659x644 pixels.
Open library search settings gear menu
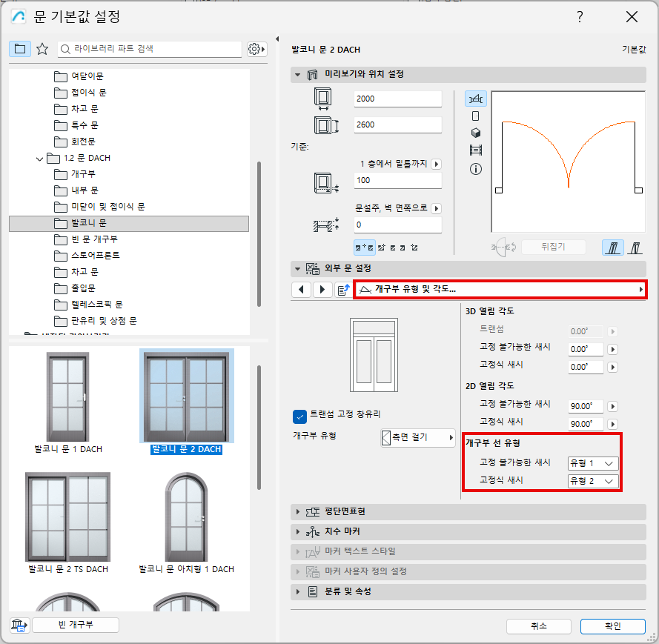(256, 49)
